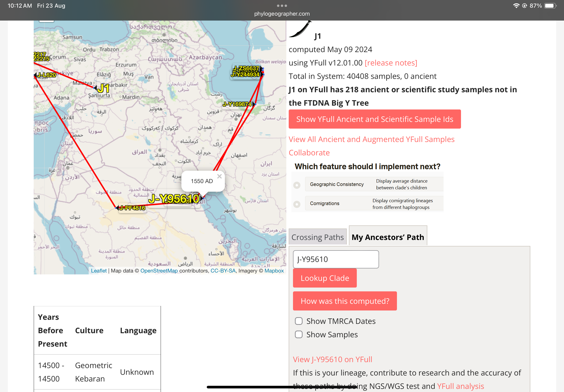Open the Collaborate link
The image size is (564, 392).
tap(309, 152)
